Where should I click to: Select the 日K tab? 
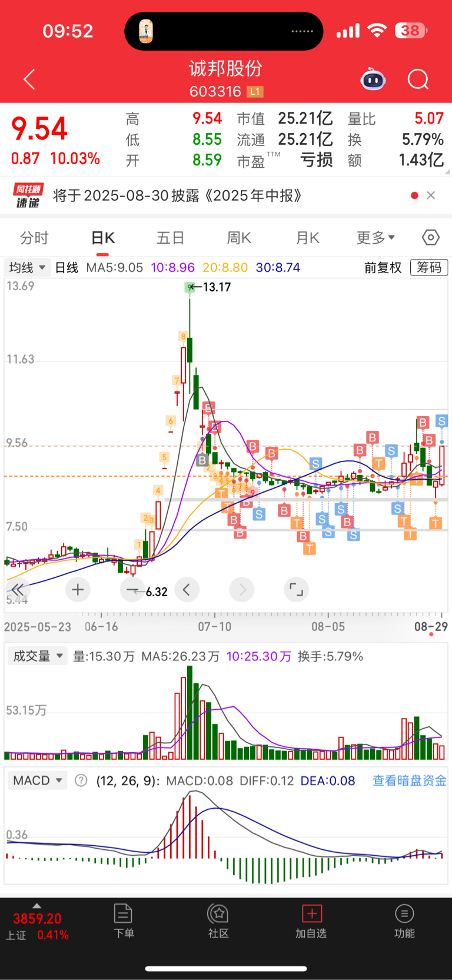(102, 238)
